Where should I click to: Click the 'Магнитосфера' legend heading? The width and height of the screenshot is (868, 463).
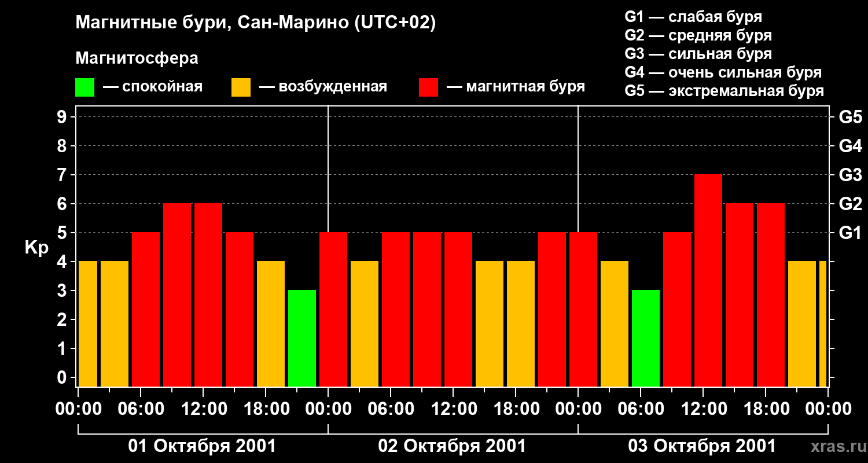(x=137, y=58)
